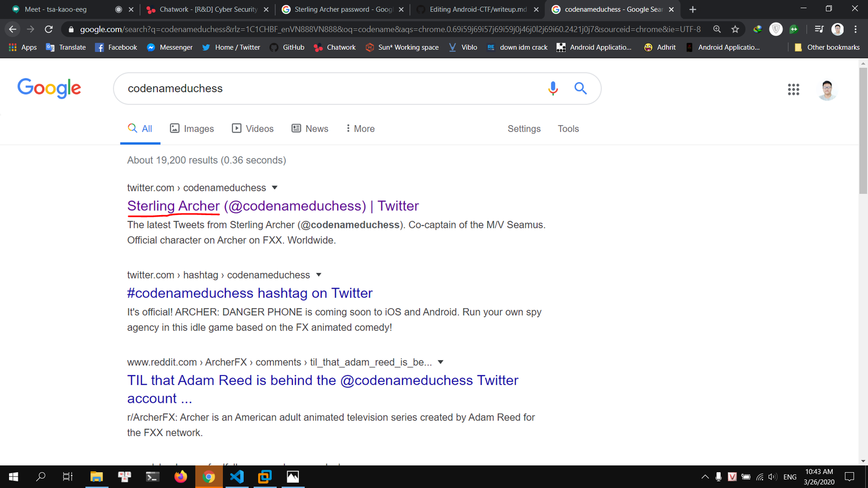868x488 pixels.
Task: Show hidden system tray icons
Action: coord(705,476)
